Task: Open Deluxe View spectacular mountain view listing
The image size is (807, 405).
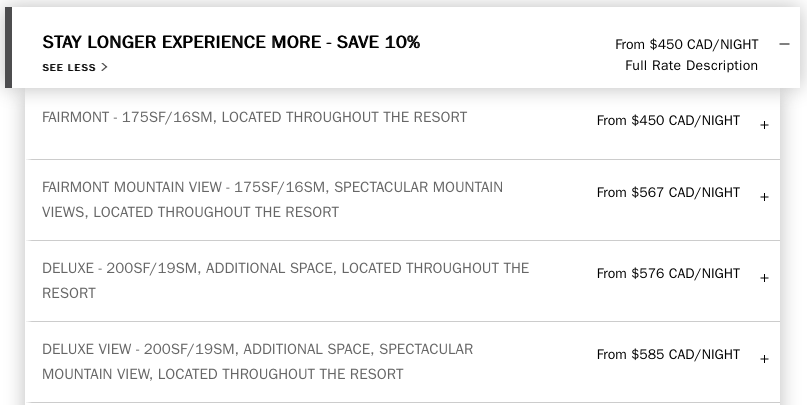Action: [257, 361]
